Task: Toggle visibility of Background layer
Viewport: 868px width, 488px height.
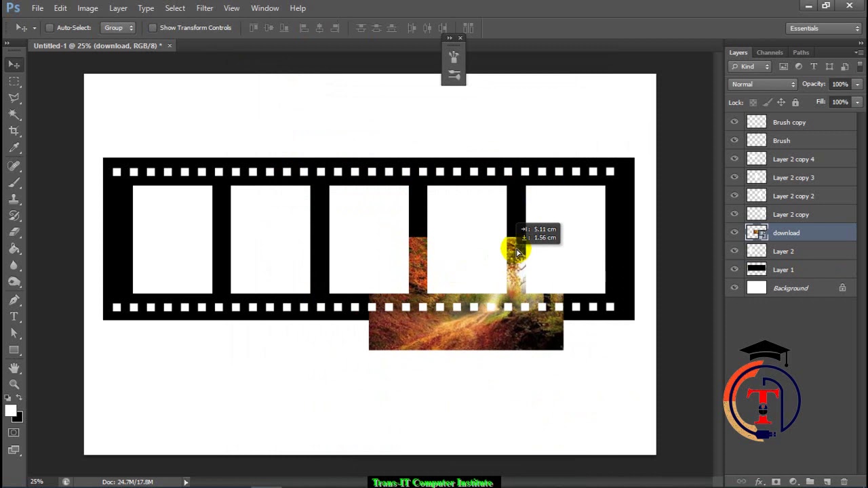Action: coord(734,287)
